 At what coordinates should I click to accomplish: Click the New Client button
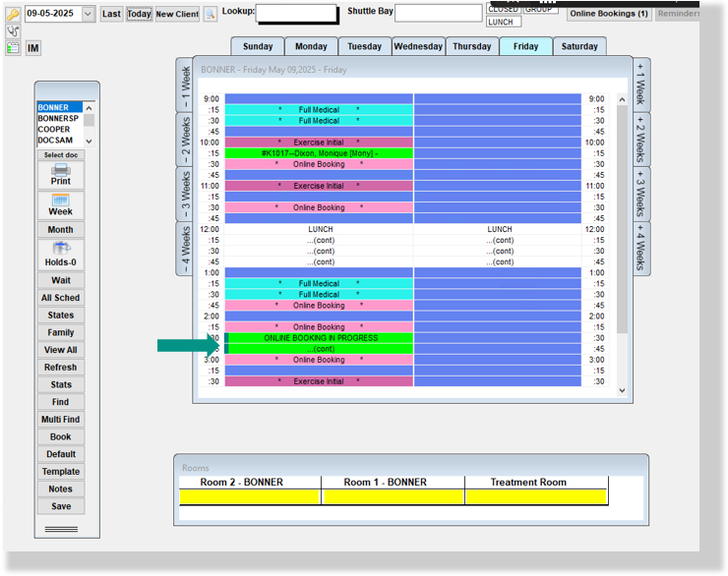tap(177, 14)
